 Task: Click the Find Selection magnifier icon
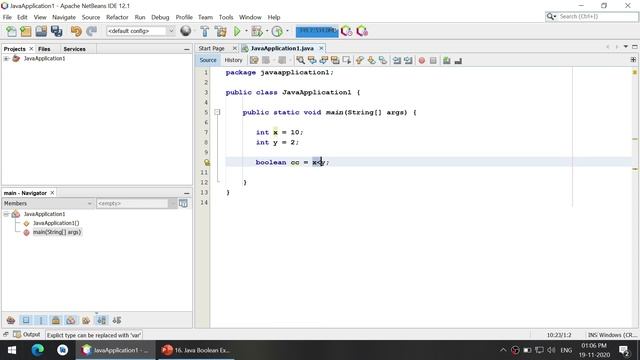click(x=300, y=60)
